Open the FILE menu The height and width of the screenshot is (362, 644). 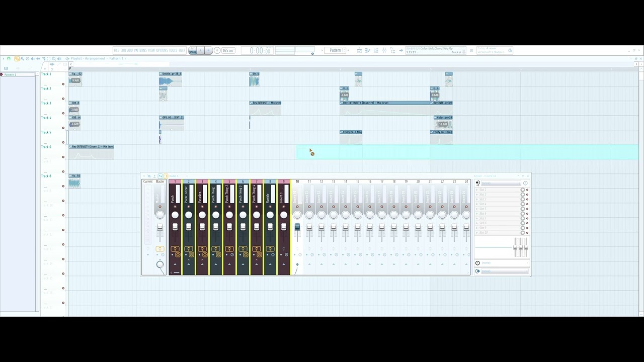click(x=116, y=50)
